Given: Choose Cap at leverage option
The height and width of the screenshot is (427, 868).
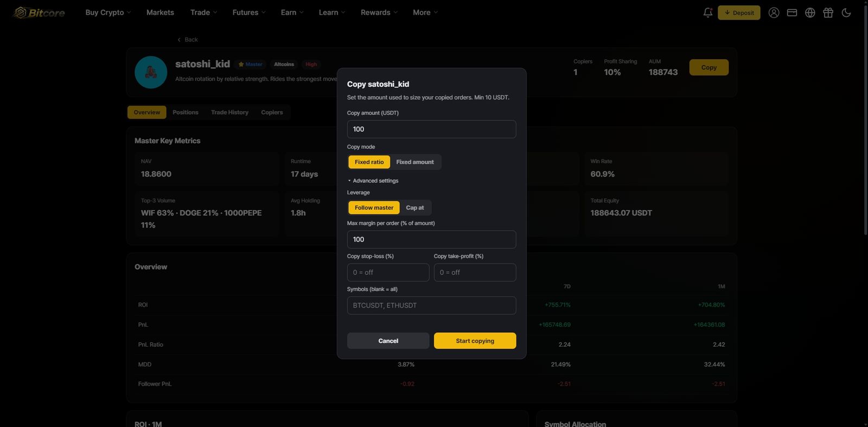Looking at the screenshot, I should click(x=415, y=207).
